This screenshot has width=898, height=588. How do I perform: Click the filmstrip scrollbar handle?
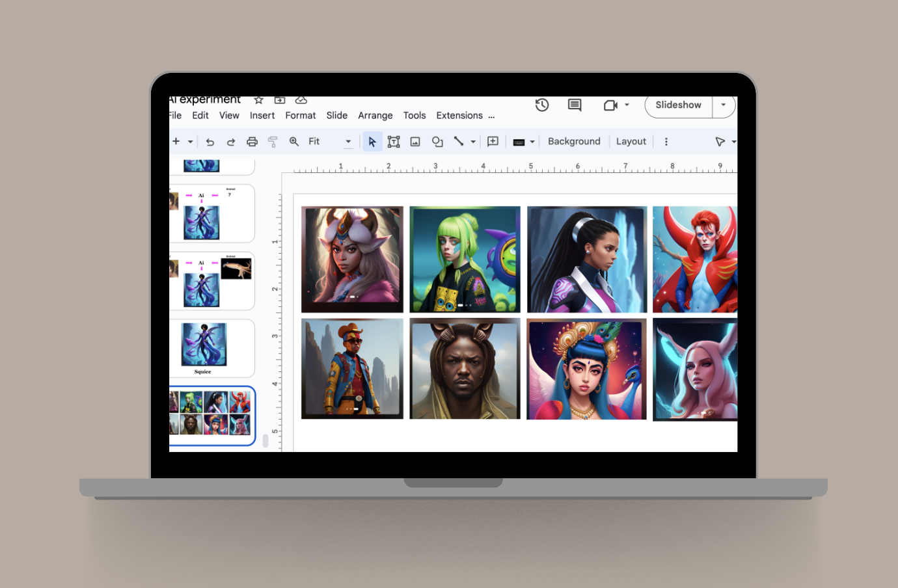(x=265, y=441)
